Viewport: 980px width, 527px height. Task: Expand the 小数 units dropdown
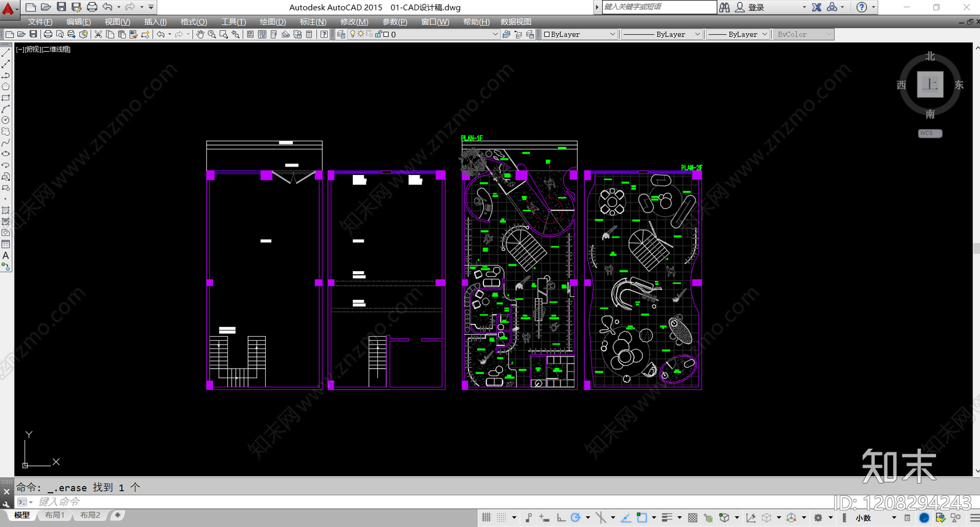tap(894, 518)
